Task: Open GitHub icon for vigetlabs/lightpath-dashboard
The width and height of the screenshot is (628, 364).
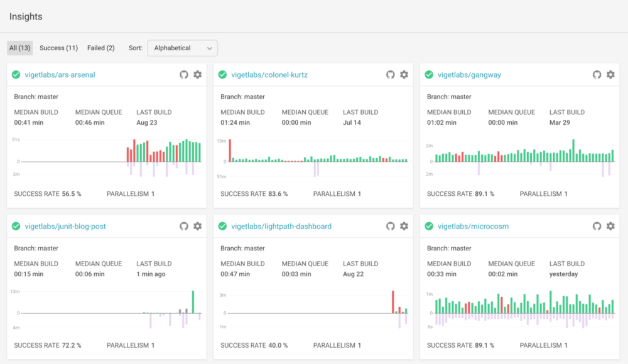Action: [391, 227]
